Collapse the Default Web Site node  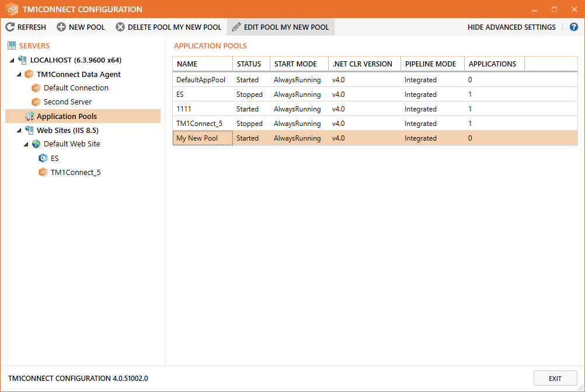26,144
